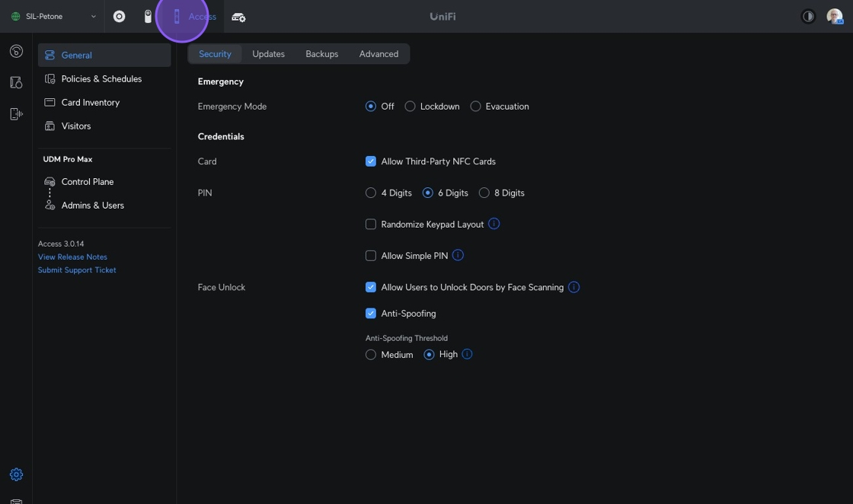Enable Randomize Keypad Layout checkbox
Image resolution: width=853 pixels, height=504 pixels.
[x=371, y=225]
